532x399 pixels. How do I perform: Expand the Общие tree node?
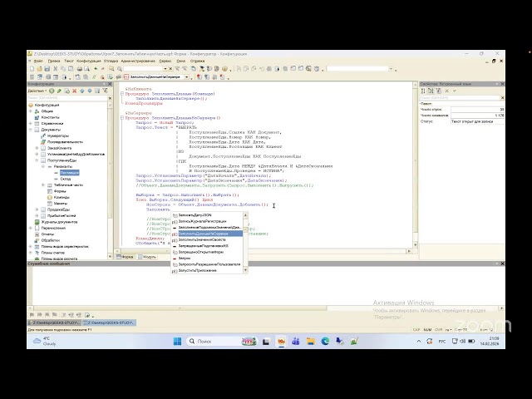[x=31, y=111]
